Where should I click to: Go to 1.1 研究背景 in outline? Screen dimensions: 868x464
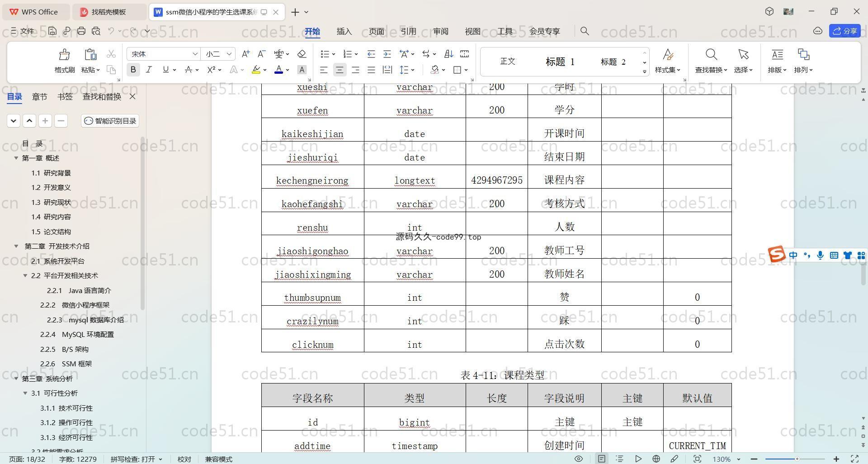pyautogui.click(x=51, y=173)
